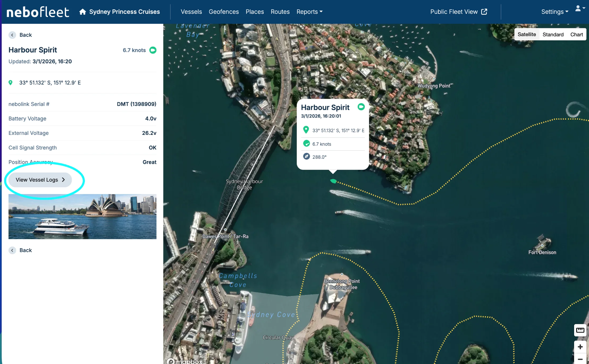The image size is (589, 364).
Task: Open View Vessel Logs
Action: click(x=40, y=180)
